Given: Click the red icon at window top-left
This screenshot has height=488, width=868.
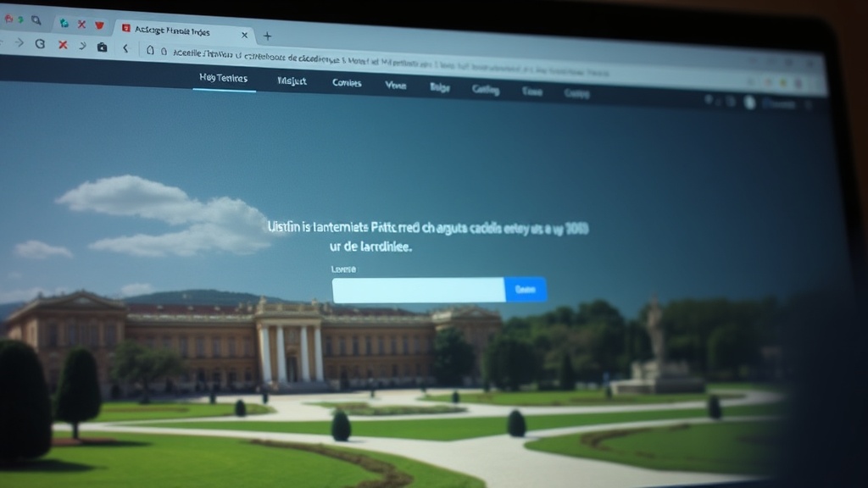Looking at the screenshot, I should pos(8,19).
